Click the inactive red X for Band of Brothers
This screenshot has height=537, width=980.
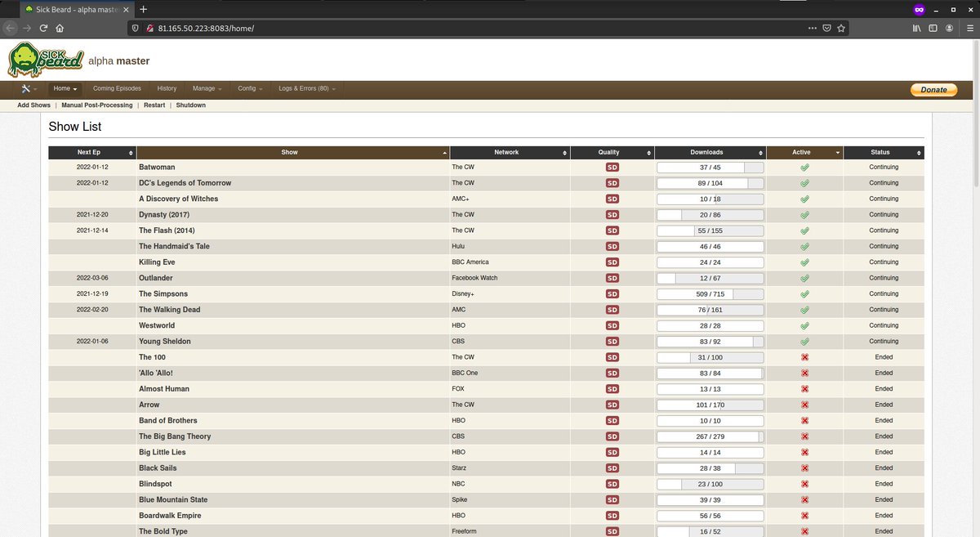tap(804, 421)
